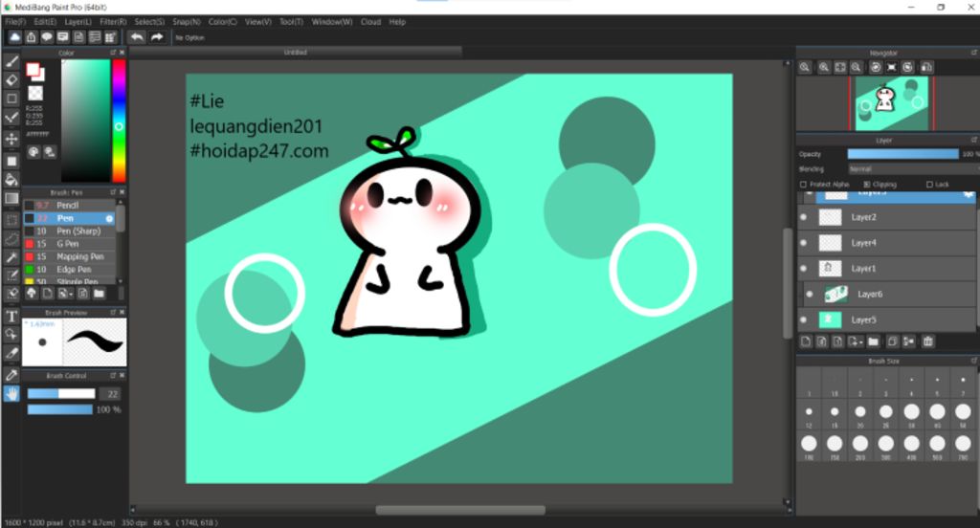Undock the Navigator panel
Viewport: 980px width, 528px height.
point(973,54)
